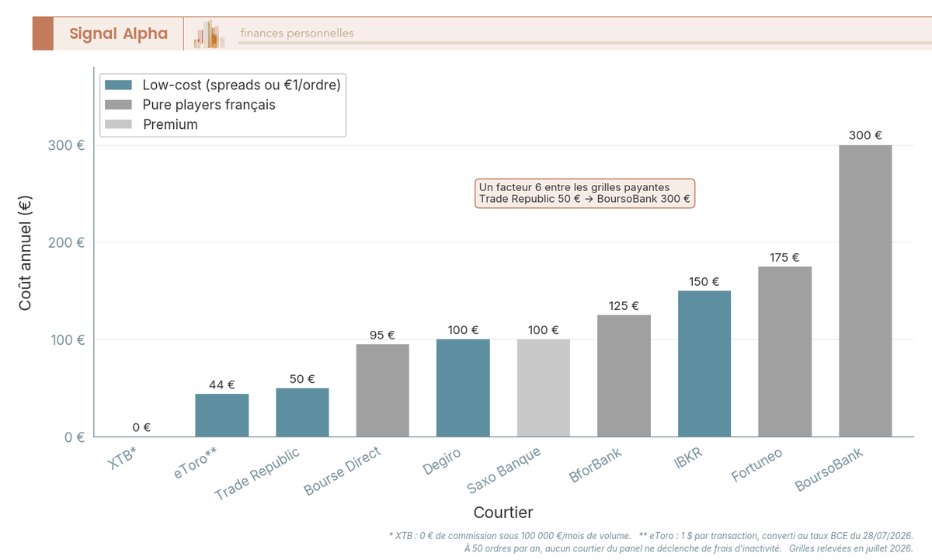Click the 'eToro**' axis label

(x=196, y=464)
